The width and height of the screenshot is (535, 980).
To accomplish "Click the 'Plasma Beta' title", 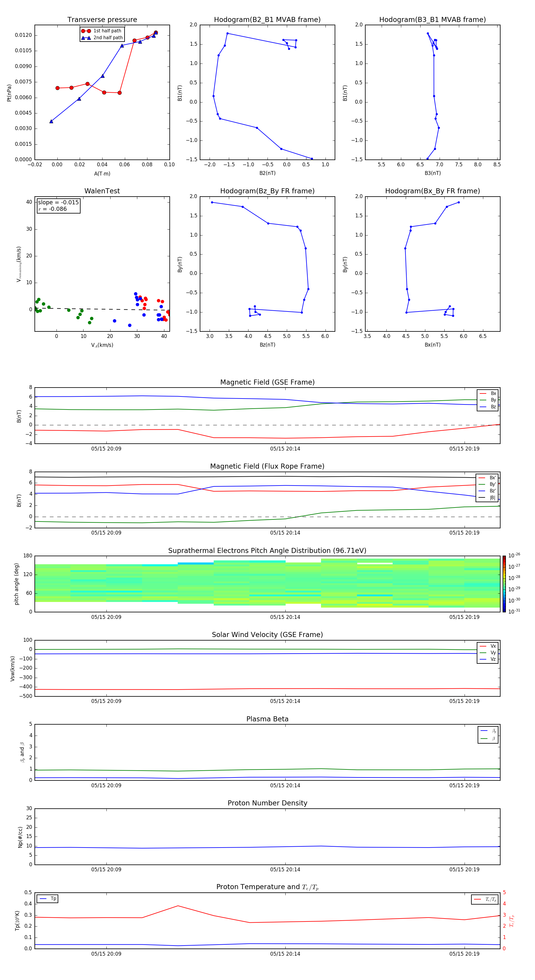I will pyautogui.click(x=267, y=719).
